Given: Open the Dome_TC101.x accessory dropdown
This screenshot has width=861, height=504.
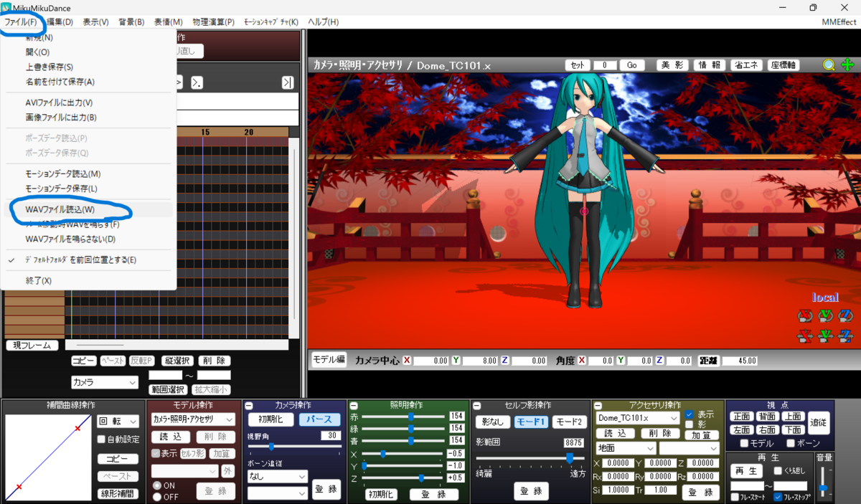Looking at the screenshot, I should point(638,418).
